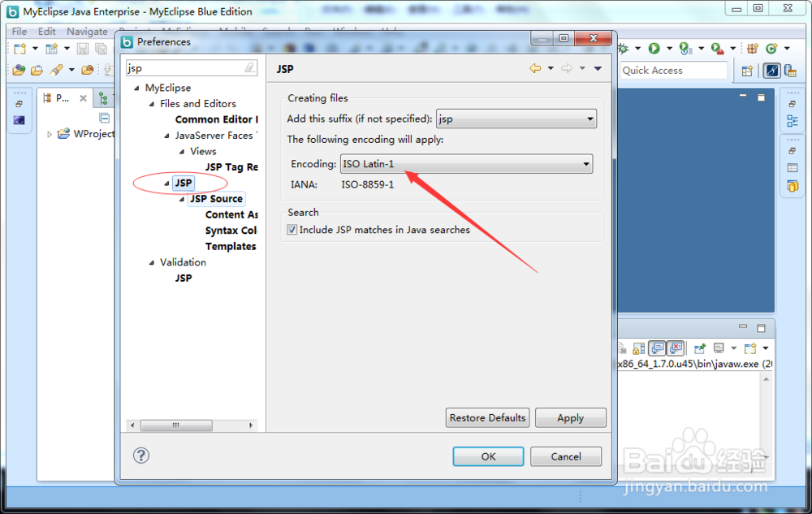Open the File menu

point(19,32)
